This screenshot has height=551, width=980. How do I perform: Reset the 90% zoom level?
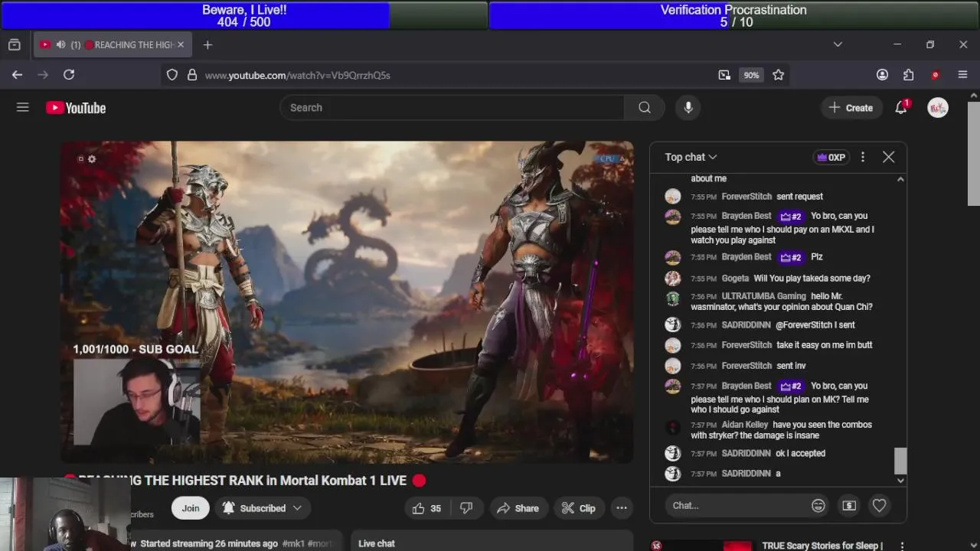pos(751,75)
